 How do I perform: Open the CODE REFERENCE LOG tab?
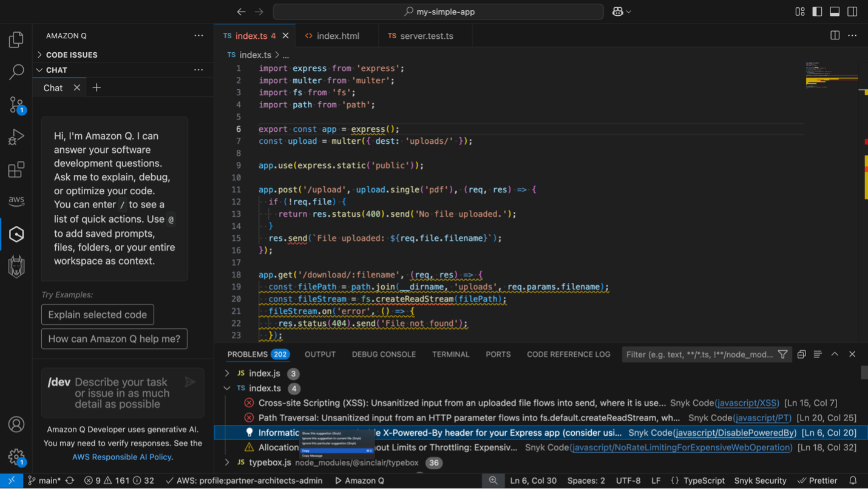coord(568,354)
